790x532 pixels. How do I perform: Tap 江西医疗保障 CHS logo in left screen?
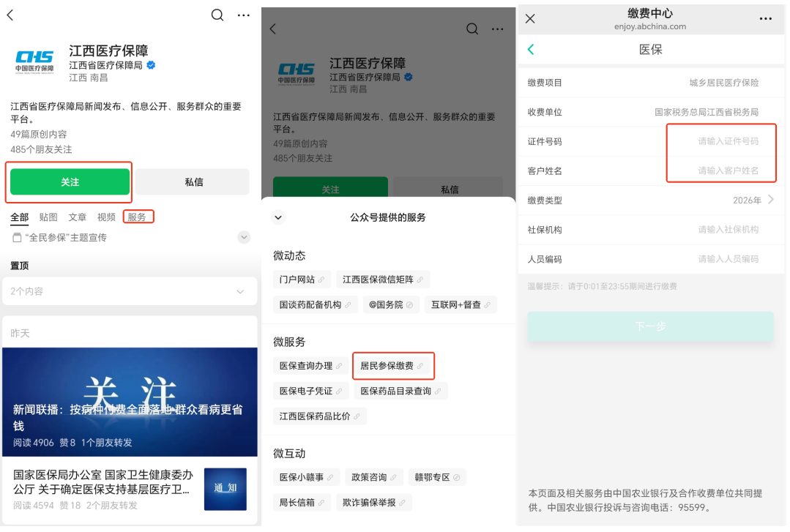[34, 62]
